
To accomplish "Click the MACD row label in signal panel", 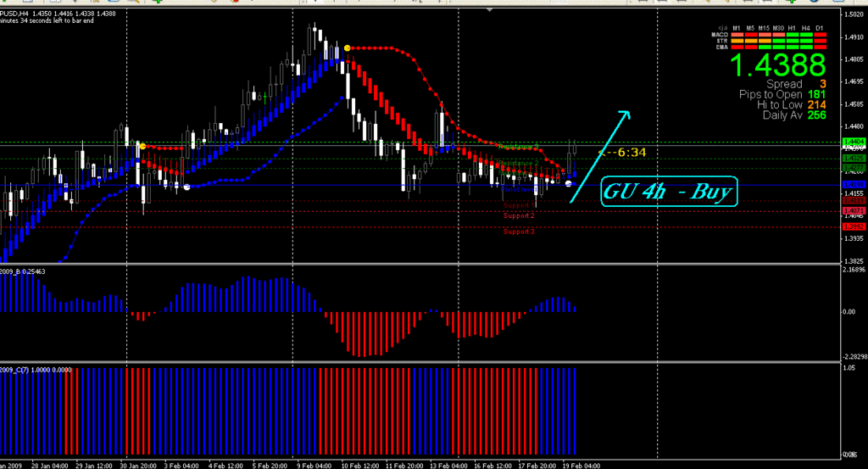I will 720,35.
